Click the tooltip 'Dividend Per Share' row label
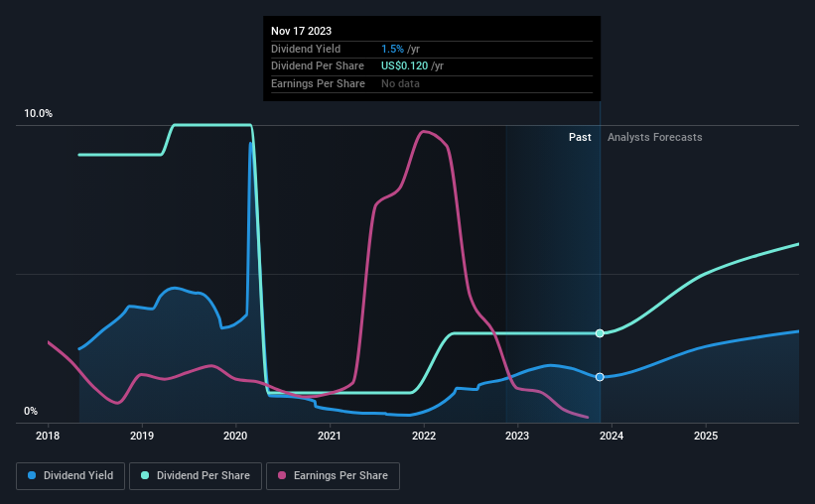 [317, 66]
